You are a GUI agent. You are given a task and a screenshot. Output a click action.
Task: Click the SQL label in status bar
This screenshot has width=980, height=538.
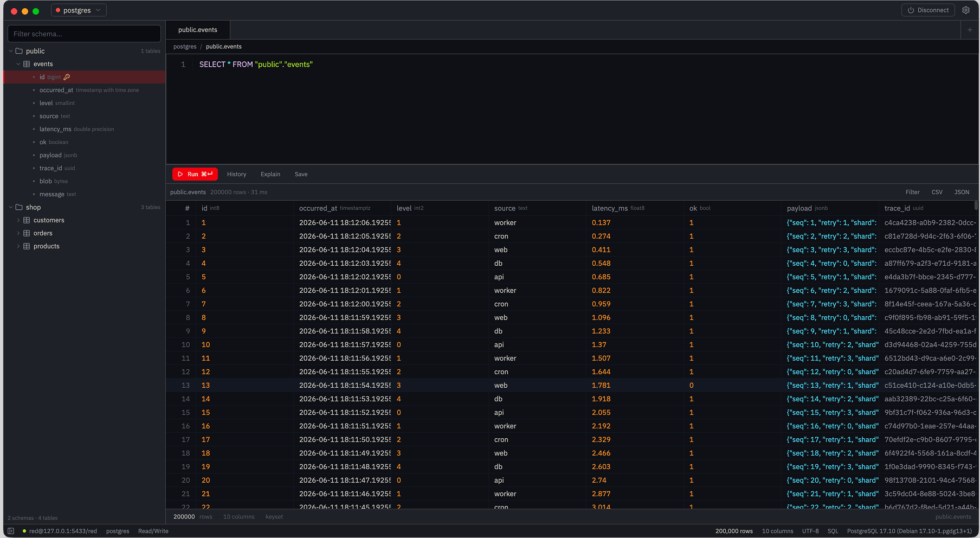tap(833, 531)
